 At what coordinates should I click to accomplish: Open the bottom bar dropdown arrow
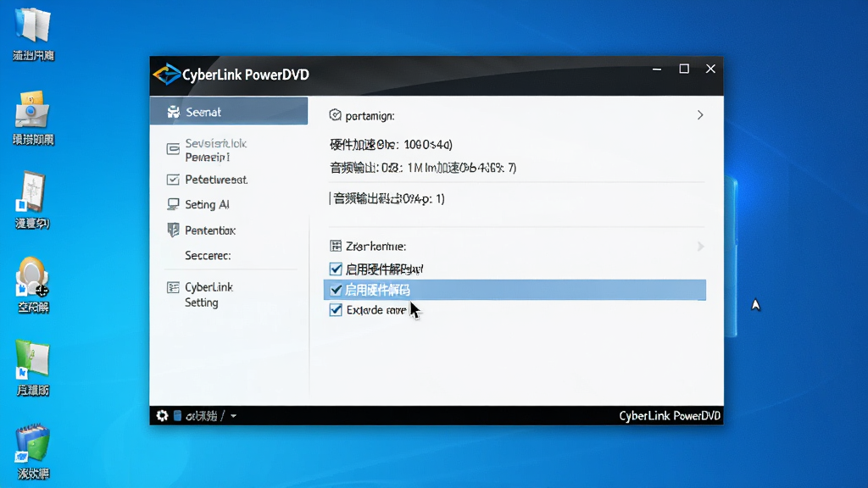234,416
